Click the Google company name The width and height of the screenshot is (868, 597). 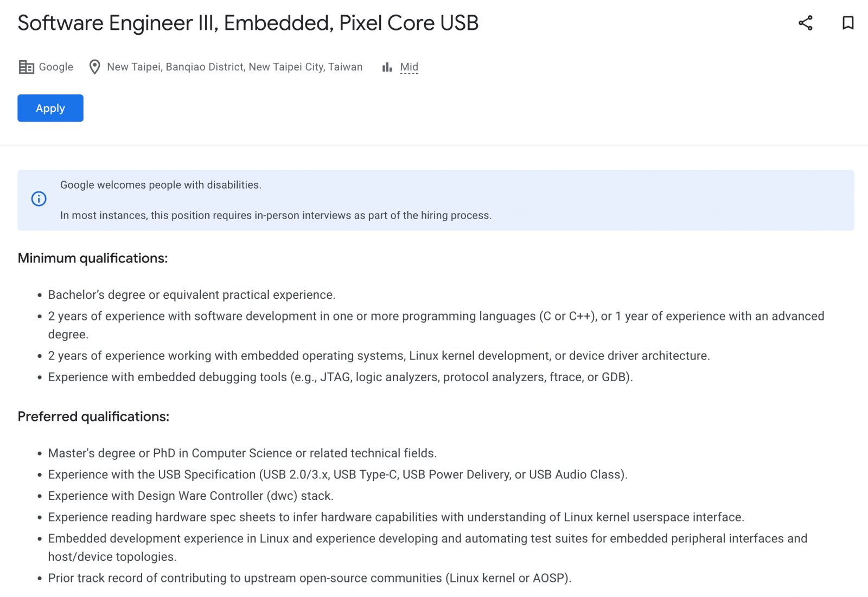[x=56, y=67]
